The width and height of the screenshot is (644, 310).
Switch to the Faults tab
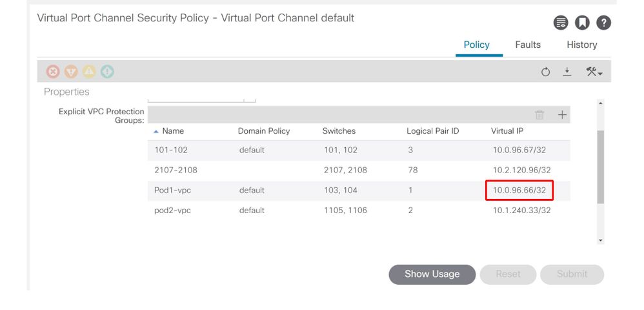pos(528,45)
